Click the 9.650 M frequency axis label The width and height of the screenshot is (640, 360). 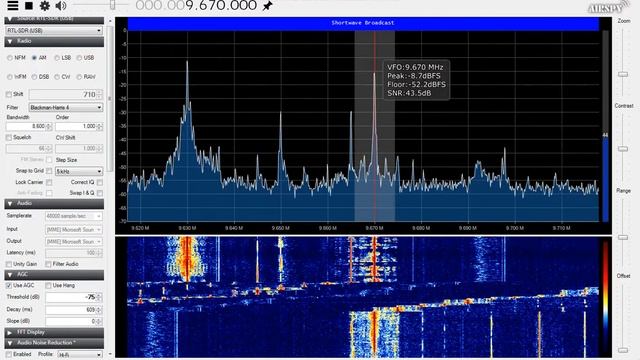280,228
